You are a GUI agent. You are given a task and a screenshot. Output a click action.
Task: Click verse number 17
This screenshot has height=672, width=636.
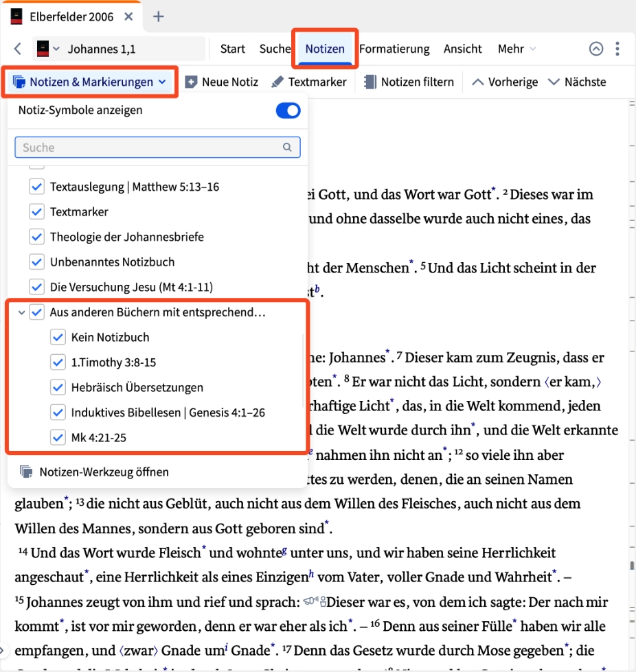(x=287, y=650)
